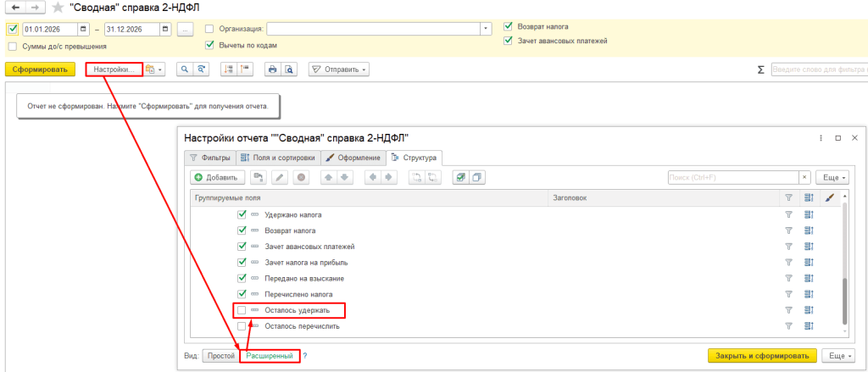This screenshot has width=868, height=372.
Task: Open the Еще menu beside search field
Action: click(832, 177)
